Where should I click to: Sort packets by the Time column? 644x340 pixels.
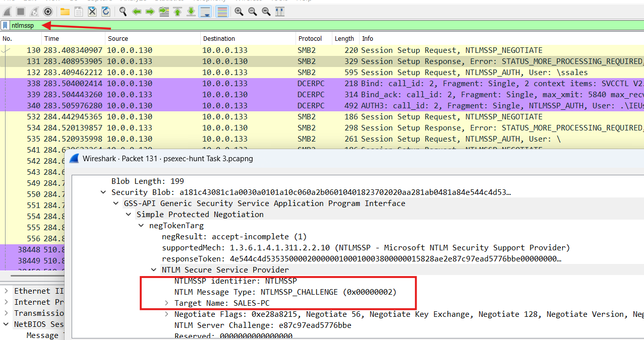pyautogui.click(x=73, y=38)
